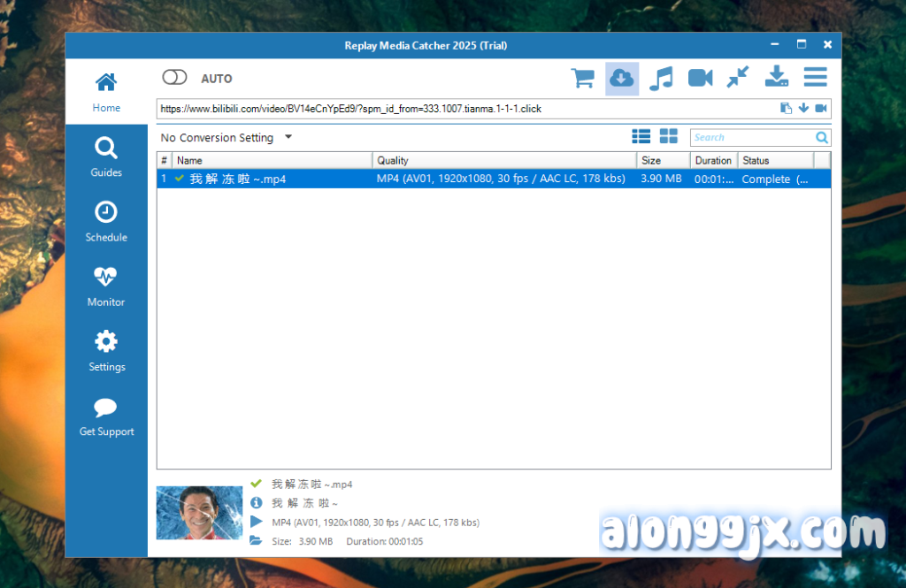Viewport: 906px width, 588px height.
Task: Click the open folder icon beside Size
Action: click(x=256, y=540)
